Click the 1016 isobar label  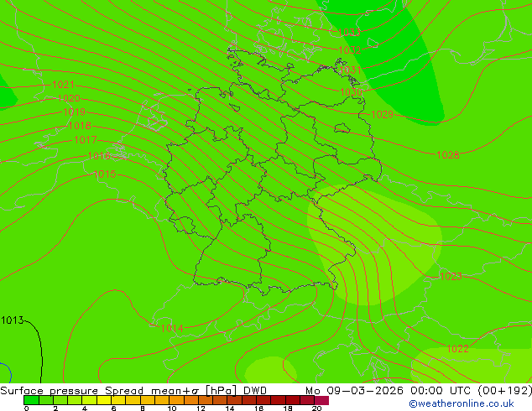tap(99, 156)
